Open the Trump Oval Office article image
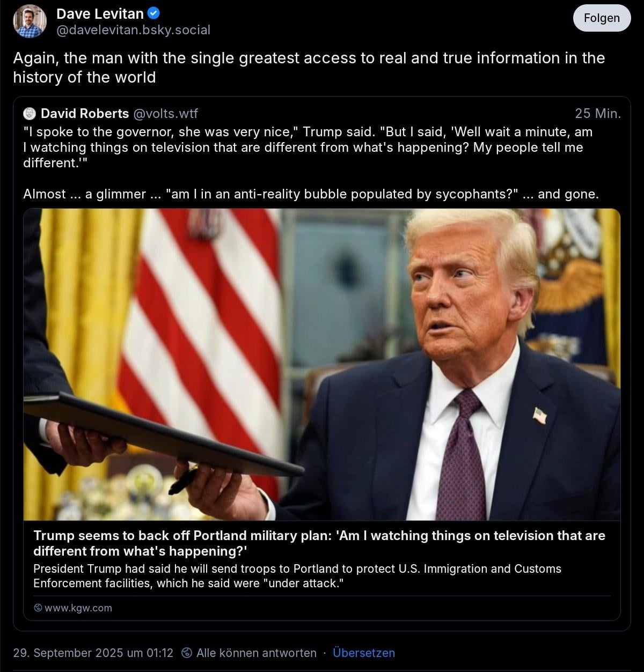 [322, 364]
